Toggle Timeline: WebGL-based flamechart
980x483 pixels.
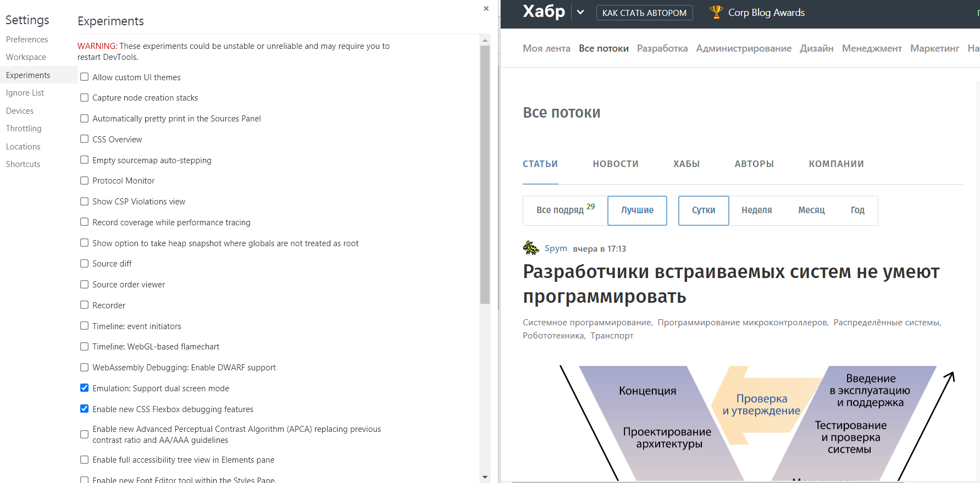pyautogui.click(x=84, y=347)
